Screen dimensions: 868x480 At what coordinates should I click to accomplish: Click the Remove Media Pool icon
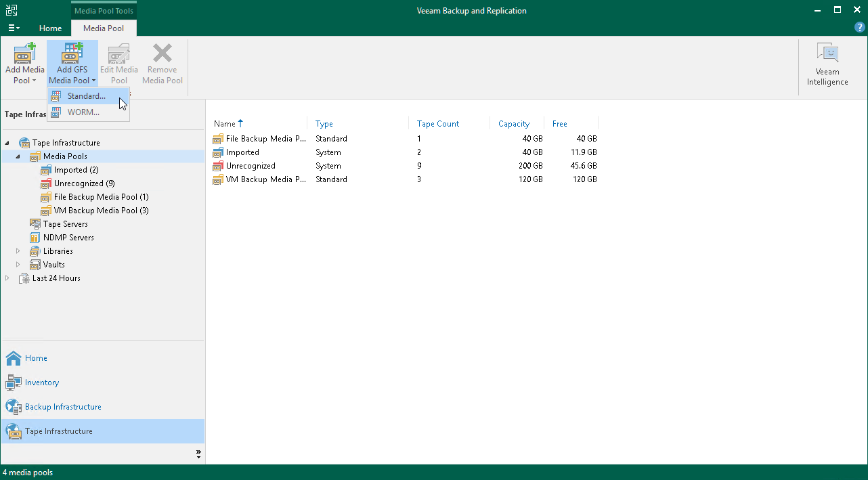click(162, 62)
